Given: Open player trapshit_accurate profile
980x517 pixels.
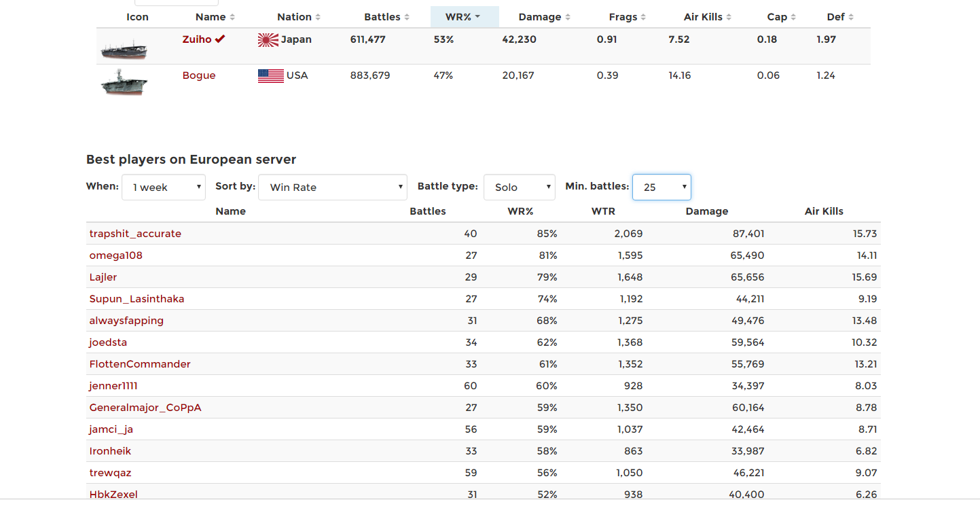Looking at the screenshot, I should pyautogui.click(x=135, y=234).
